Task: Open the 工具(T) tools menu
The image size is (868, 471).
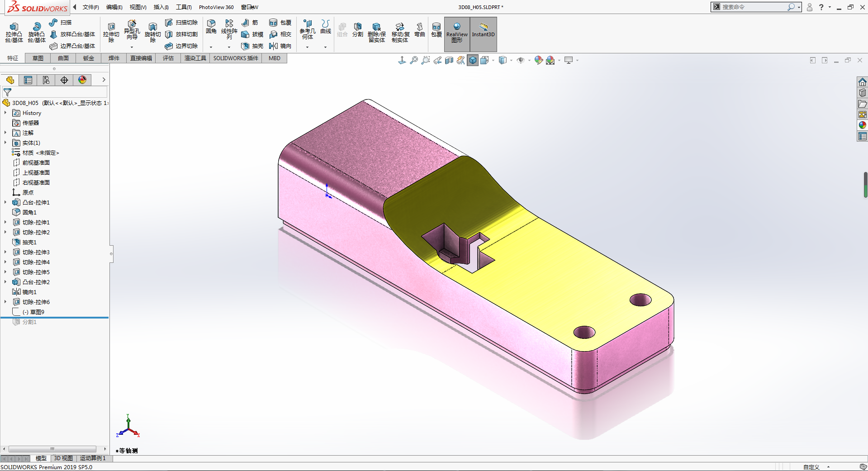Action: point(184,7)
